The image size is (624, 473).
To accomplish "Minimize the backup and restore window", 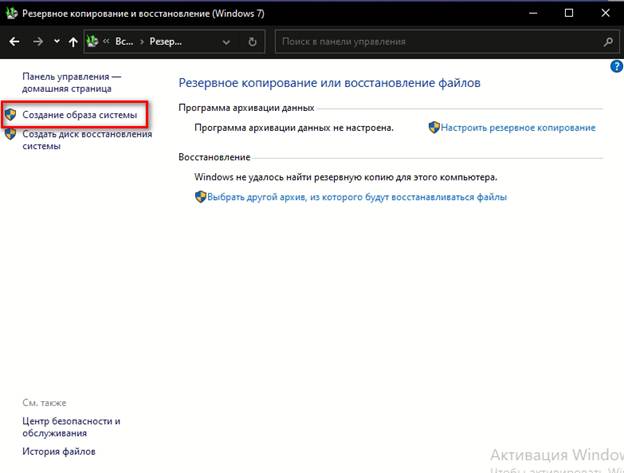I will point(533,13).
